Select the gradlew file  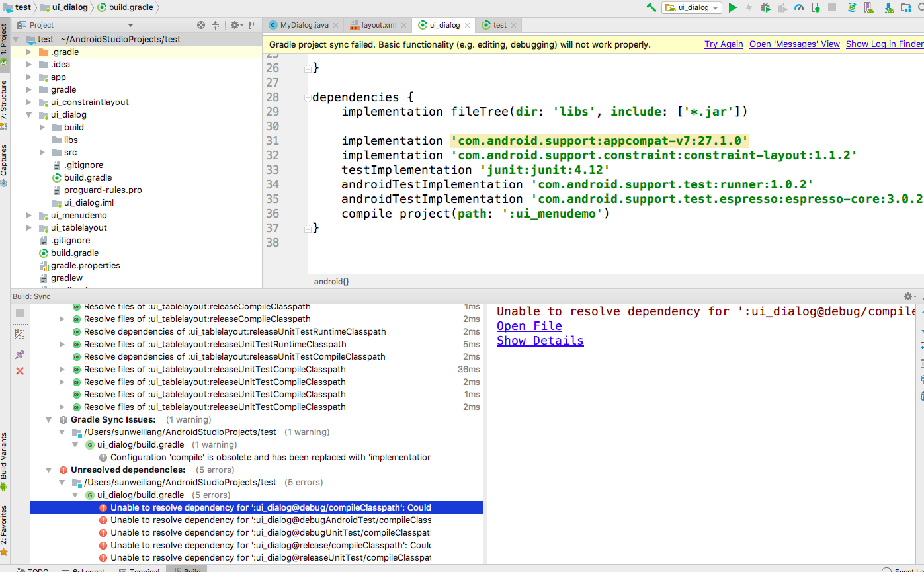coord(67,278)
